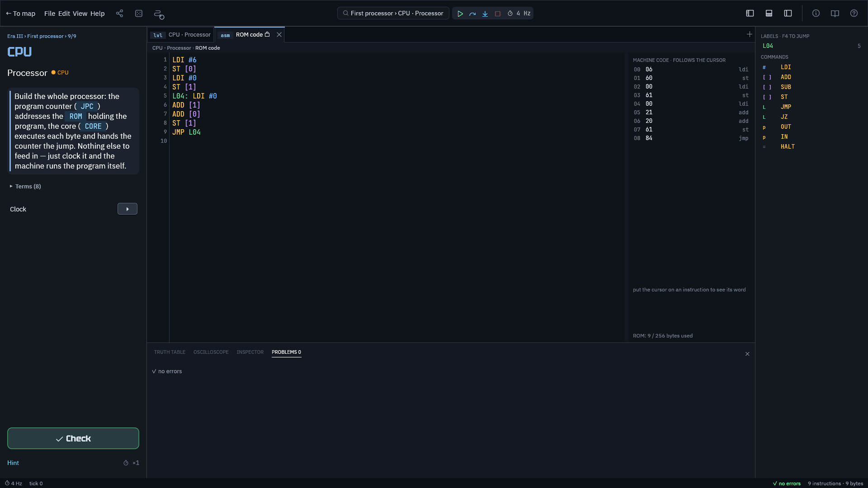Switch to the Inspector tab

(250, 352)
